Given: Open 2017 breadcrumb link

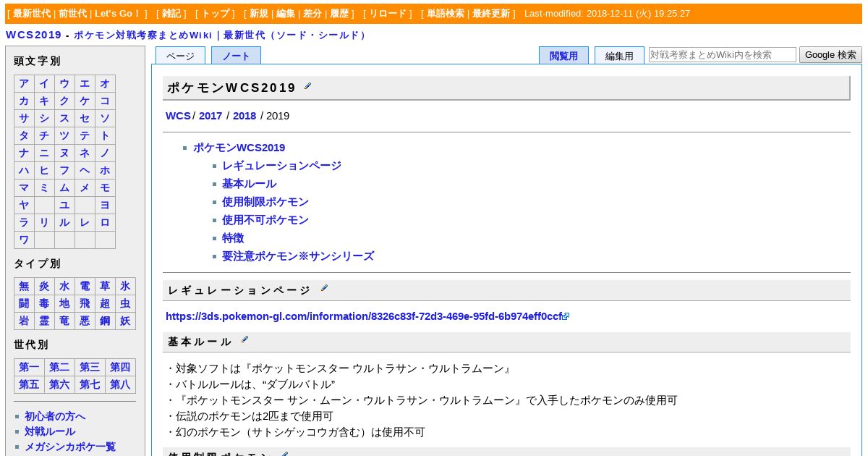Looking at the screenshot, I should [x=210, y=116].
